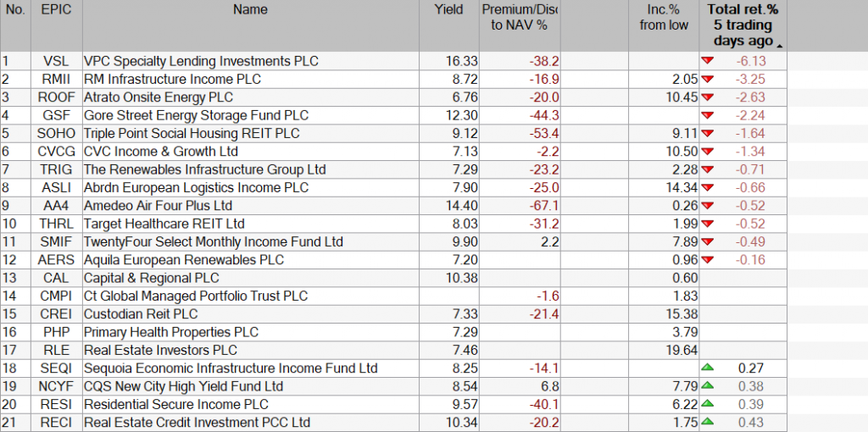This screenshot has width=868, height=432.
Task: Sort by the EPIC column header
Action: [x=57, y=26]
